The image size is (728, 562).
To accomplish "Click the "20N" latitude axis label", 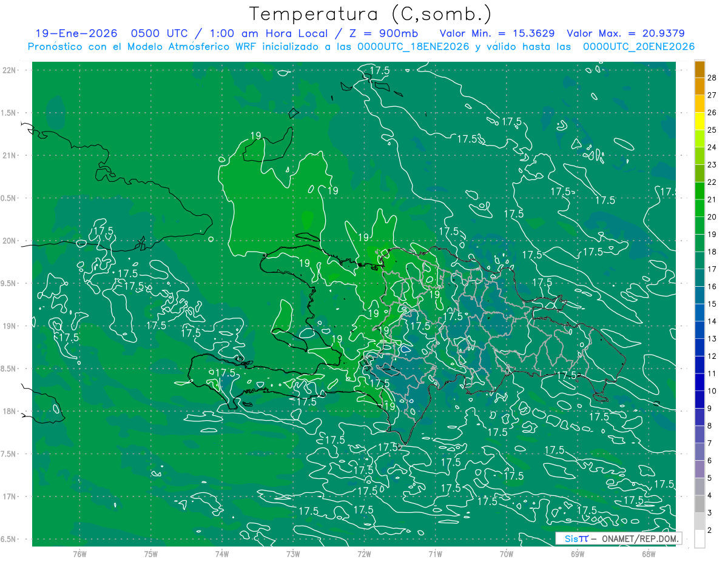I will [x=10, y=241].
